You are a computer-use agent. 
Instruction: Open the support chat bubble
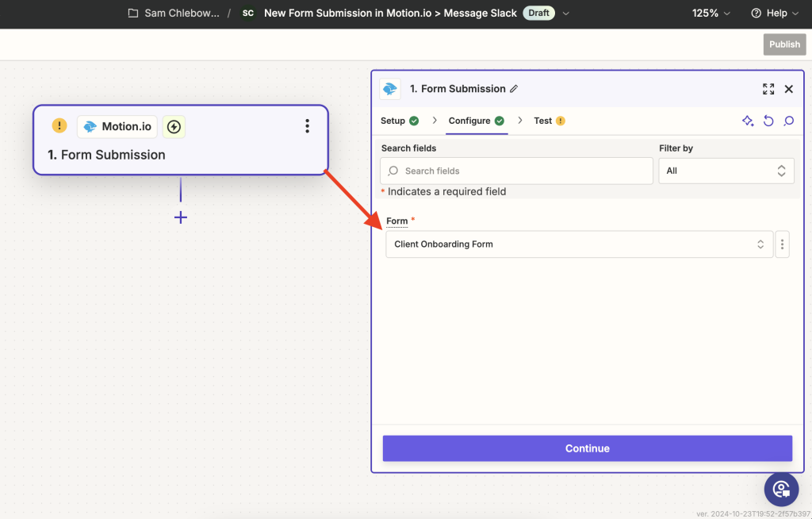tap(781, 490)
